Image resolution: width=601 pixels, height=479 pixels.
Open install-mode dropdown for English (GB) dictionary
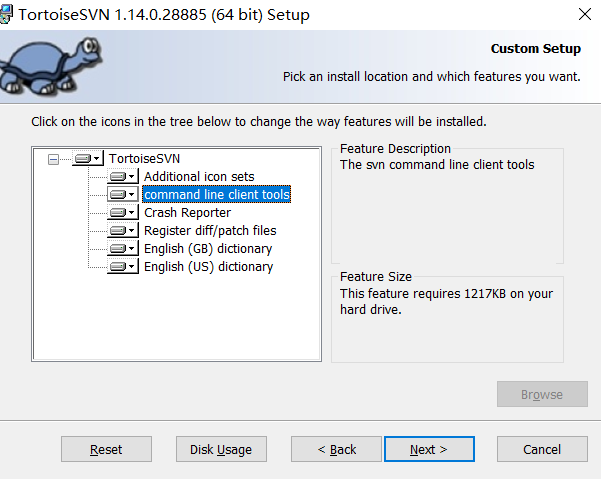point(123,248)
